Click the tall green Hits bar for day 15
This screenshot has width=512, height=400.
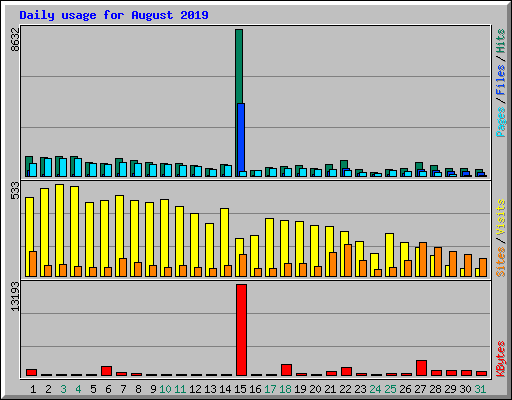pyautogui.click(x=239, y=66)
